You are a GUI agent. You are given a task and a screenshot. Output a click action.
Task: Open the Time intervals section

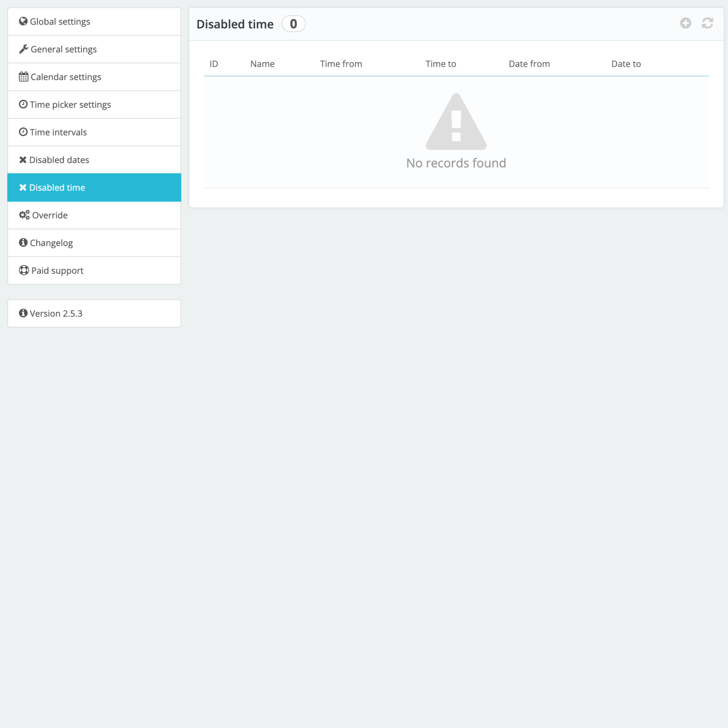[x=58, y=132]
